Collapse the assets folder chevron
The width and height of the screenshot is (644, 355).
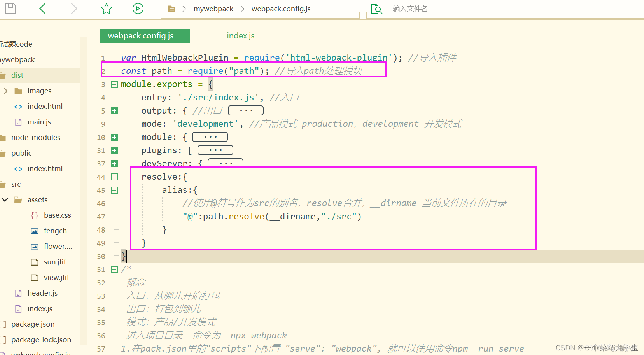point(5,199)
